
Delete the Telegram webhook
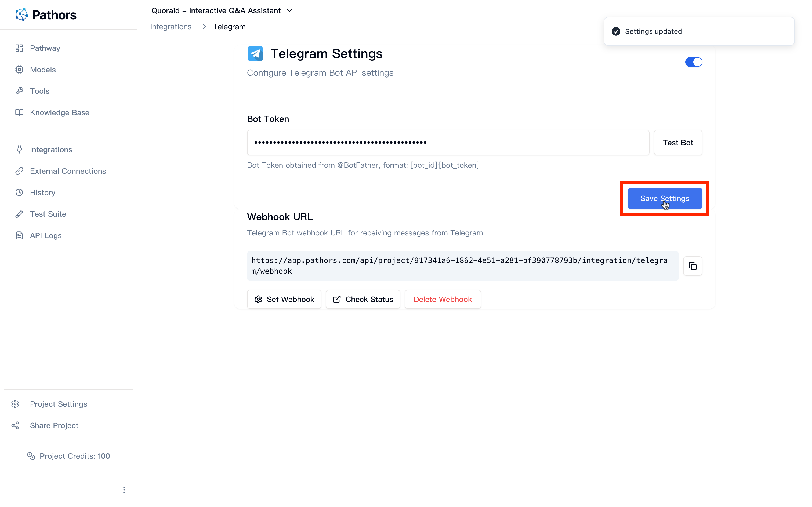point(443,299)
